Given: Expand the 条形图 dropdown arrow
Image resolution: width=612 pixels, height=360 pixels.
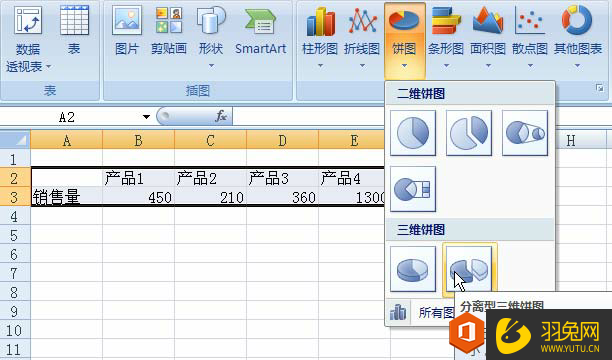Looking at the screenshot, I should point(446,66).
